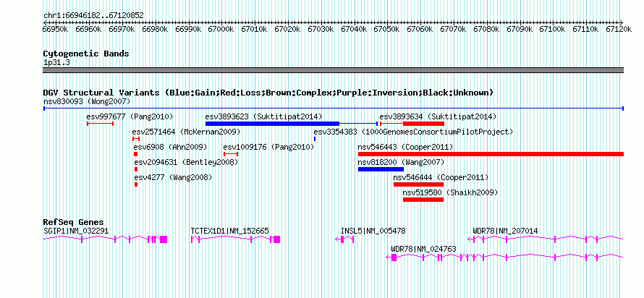Click the INSL5|NM_005478 gene label
This screenshot has width=644, height=298.
373,231
